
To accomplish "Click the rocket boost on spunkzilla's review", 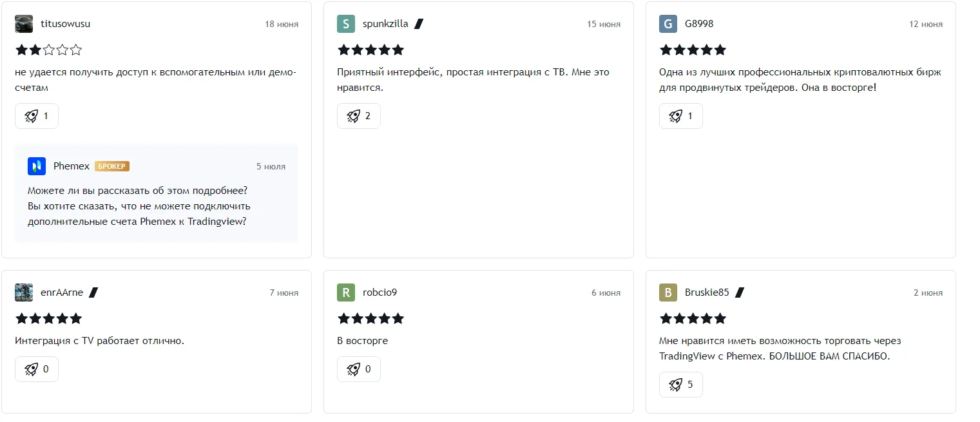I will point(359,116).
